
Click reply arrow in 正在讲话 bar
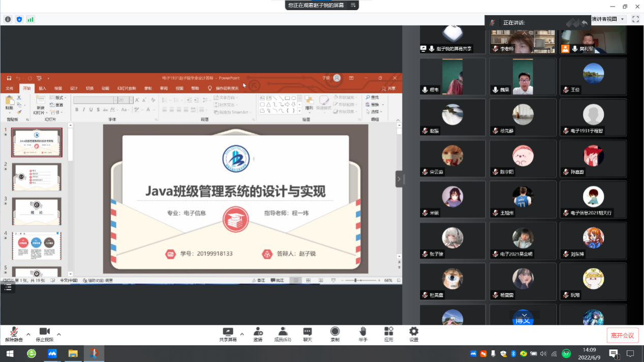coord(585,23)
